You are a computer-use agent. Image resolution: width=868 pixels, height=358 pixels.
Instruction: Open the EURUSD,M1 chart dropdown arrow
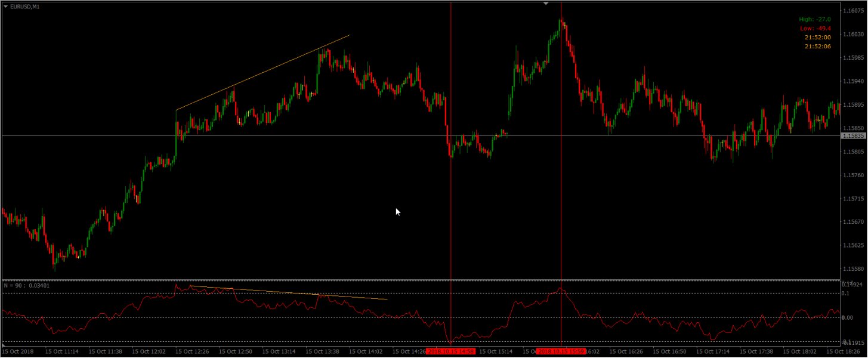tap(6, 7)
